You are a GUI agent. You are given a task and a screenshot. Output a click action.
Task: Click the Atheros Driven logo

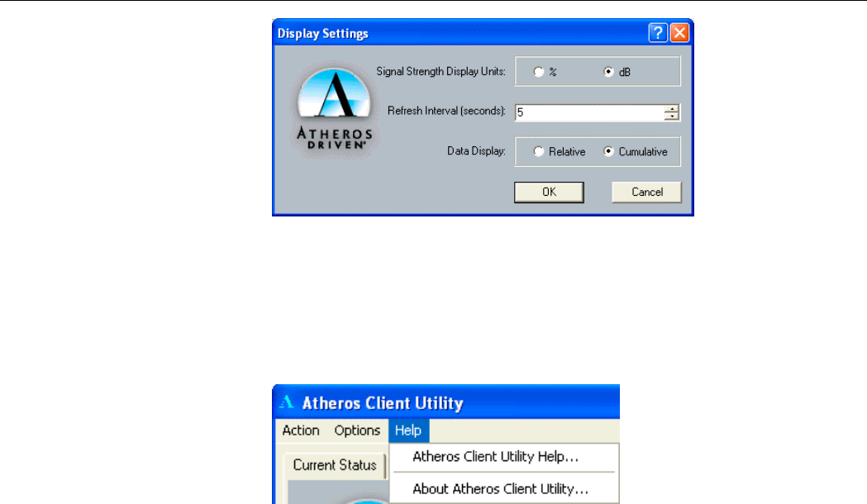(335, 109)
